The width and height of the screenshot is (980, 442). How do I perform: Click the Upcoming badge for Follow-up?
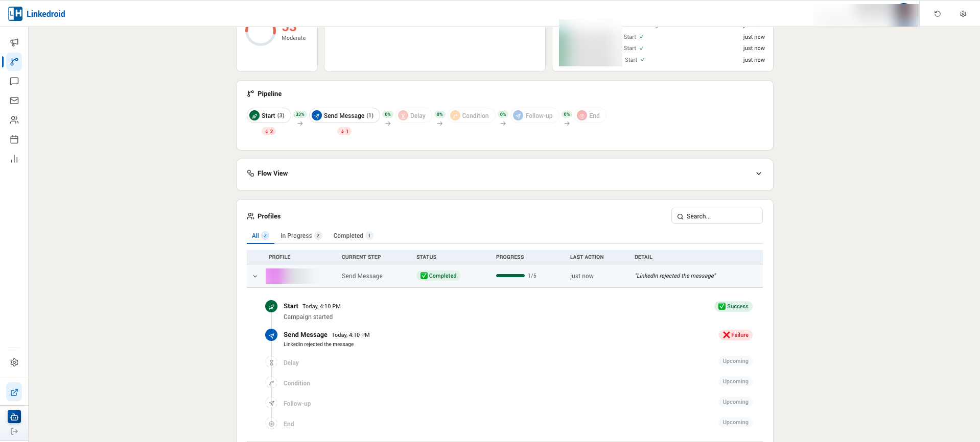735,402
